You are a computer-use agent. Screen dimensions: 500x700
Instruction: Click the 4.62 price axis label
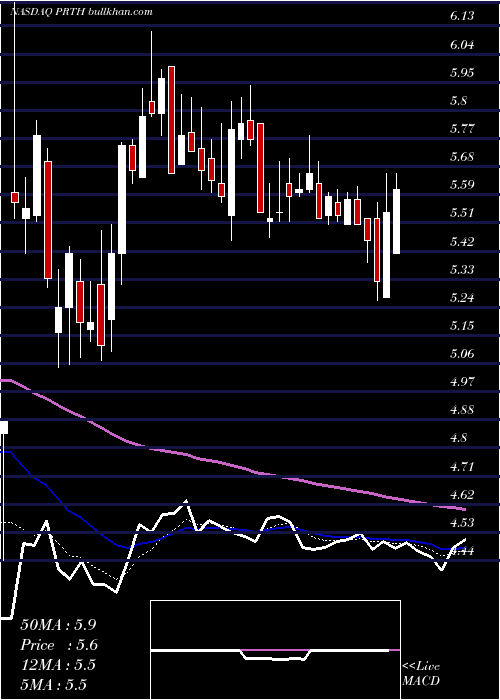click(462, 494)
